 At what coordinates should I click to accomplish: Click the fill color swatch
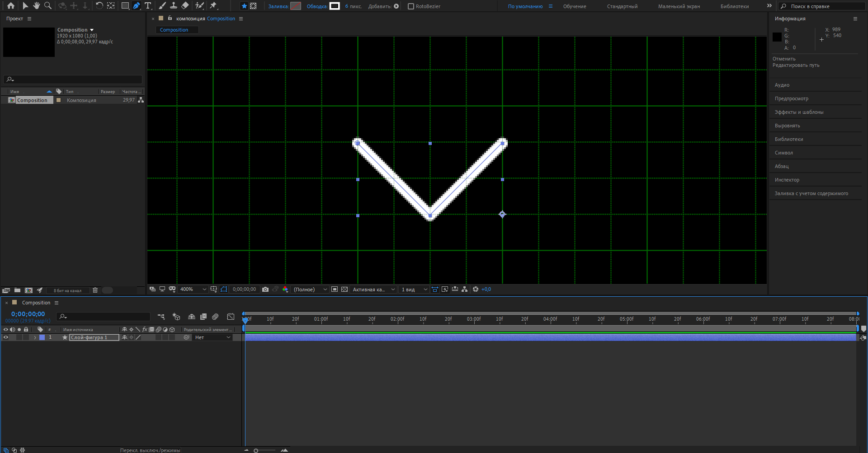296,6
